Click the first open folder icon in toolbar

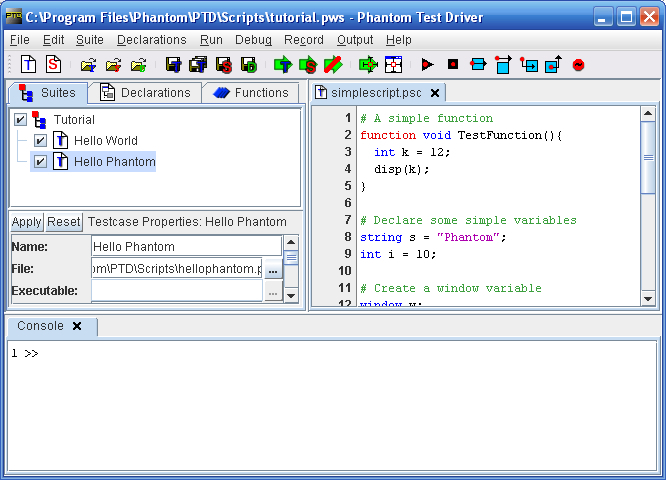(88, 65)
